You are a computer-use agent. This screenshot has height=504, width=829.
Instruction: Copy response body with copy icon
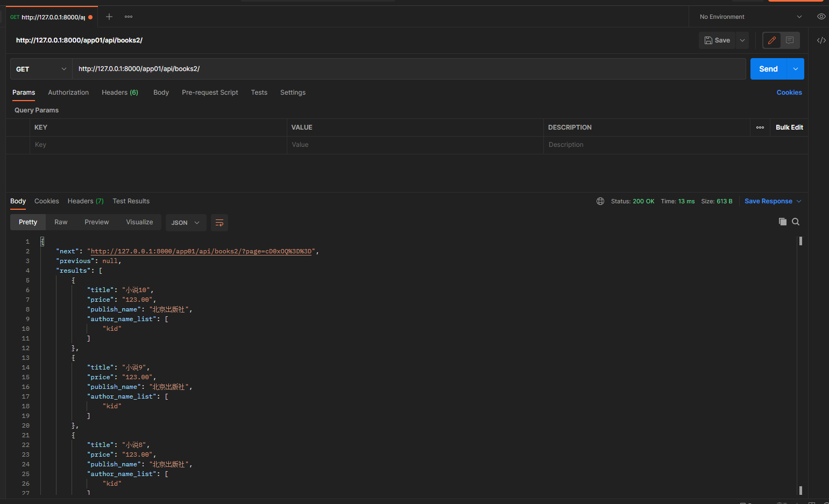tap(783, 222)
